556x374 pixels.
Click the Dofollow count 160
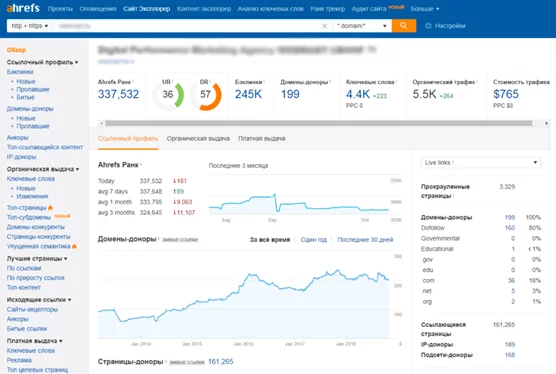[x=510, y=228]
